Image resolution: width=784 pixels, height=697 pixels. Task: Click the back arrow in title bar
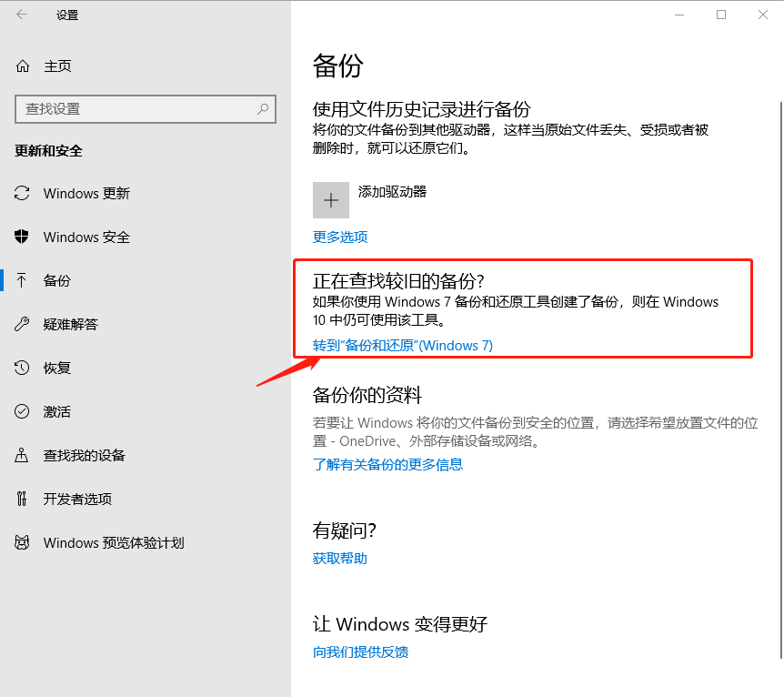[x=22, y=15]
